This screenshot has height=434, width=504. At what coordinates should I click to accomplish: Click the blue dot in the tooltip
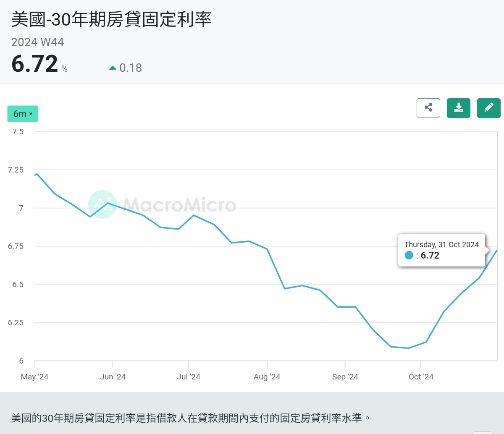(x=408, y=255)
